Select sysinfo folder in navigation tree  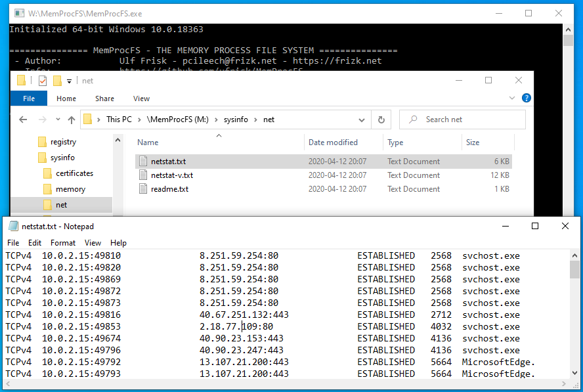click(x=62, y=158)
